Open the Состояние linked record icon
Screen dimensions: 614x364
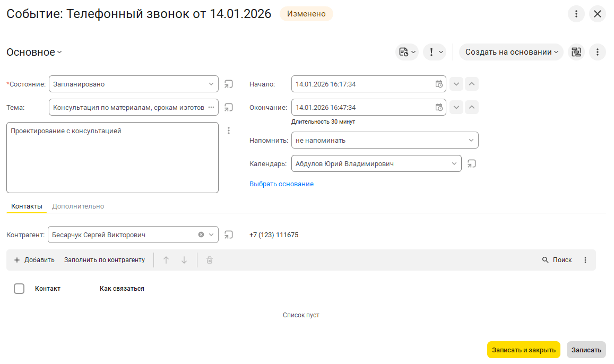(x=229, y=84)
